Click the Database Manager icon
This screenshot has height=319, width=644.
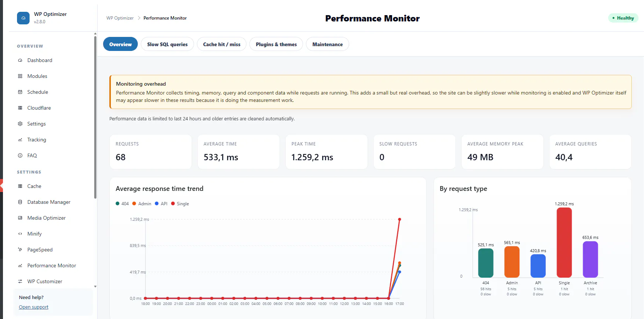click(20, 202)
